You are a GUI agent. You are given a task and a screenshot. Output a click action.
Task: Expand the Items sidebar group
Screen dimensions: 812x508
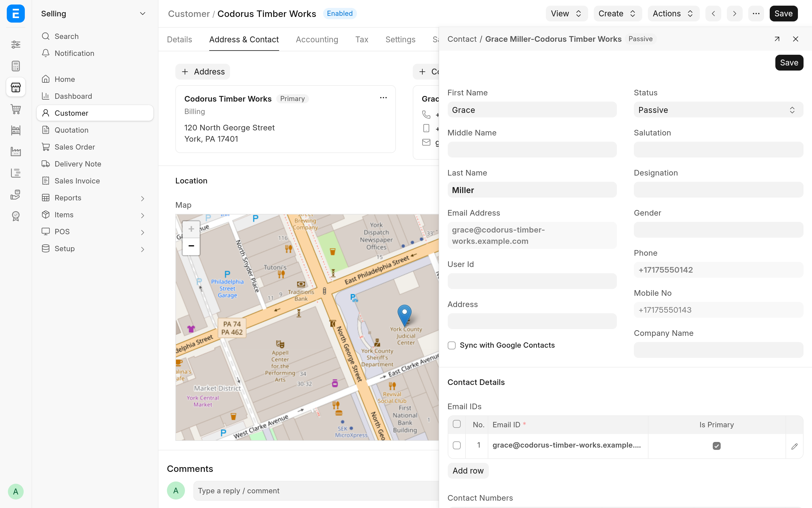[142, 215]
